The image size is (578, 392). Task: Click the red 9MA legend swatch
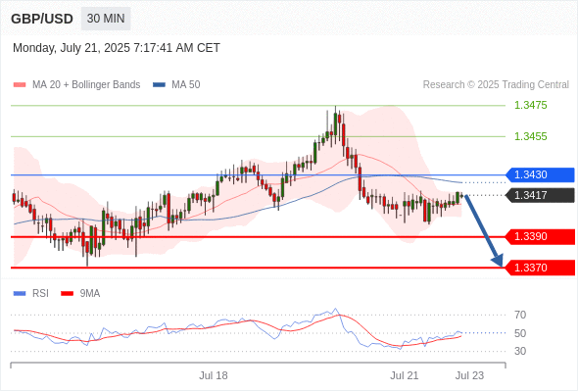pyautogui.click(x=67, y=294)
